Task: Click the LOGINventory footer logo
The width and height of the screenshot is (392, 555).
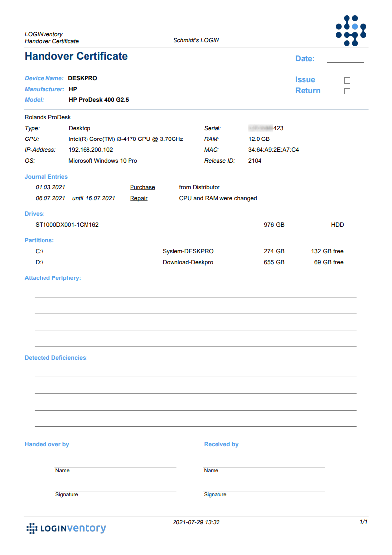Action: click(66, 528)
